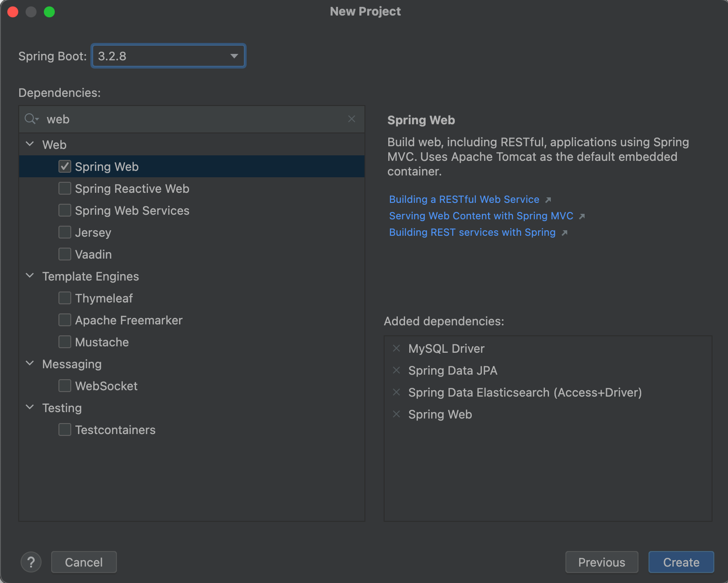This screenshot has height=583, width=728.
Task: Tick the Mustache checkbox
Action: click(x=65, y=342)
